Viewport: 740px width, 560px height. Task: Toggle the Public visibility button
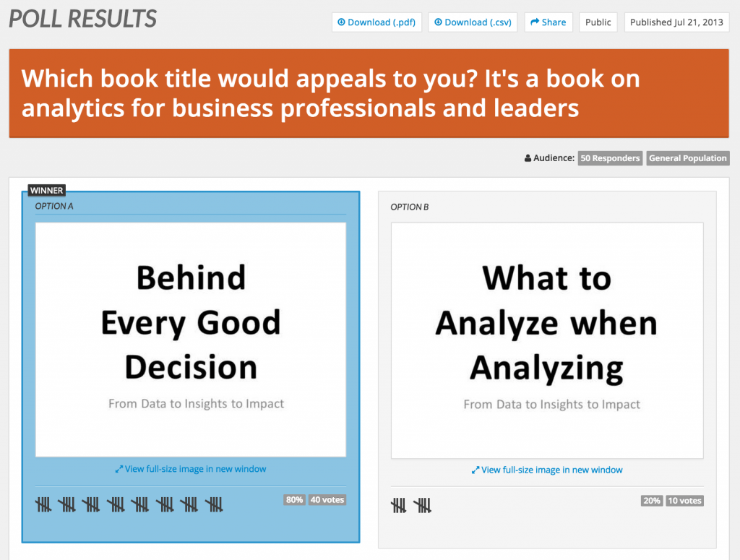598,22
